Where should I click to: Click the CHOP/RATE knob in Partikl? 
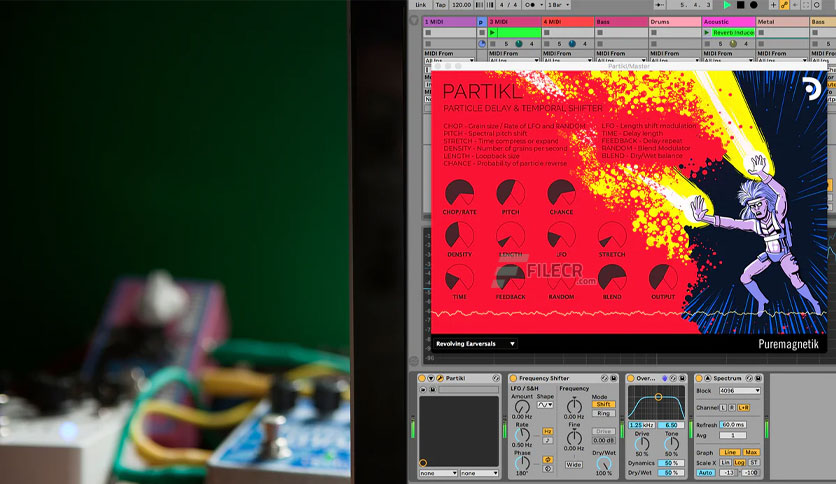click(460, 192)
